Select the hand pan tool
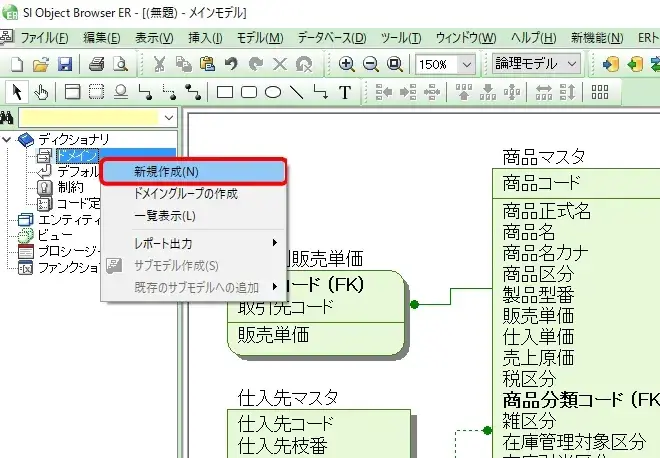Image resolution: width=660 pixels, height=458 pixels. [x=41, y=92]
